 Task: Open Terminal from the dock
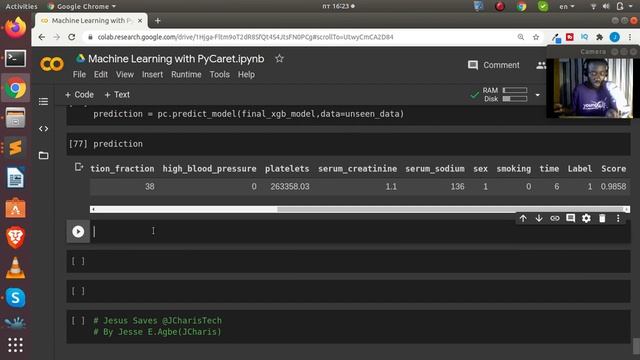(16, 58)
